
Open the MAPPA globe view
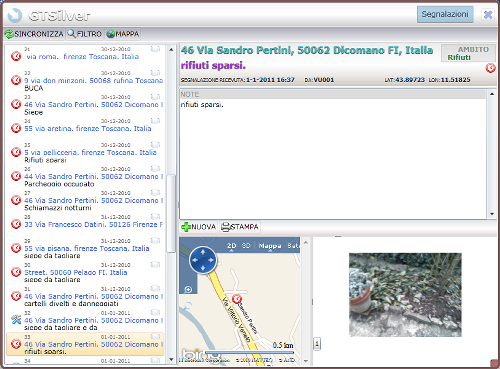pos(122,34)
